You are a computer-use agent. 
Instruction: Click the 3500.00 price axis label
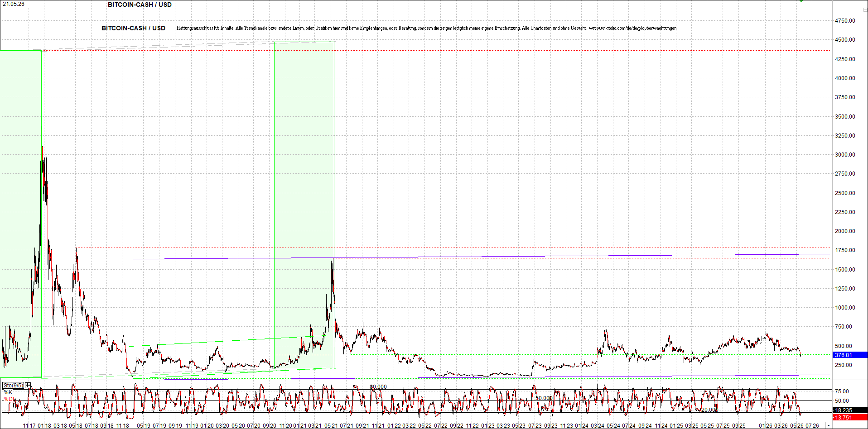[845, 117]
